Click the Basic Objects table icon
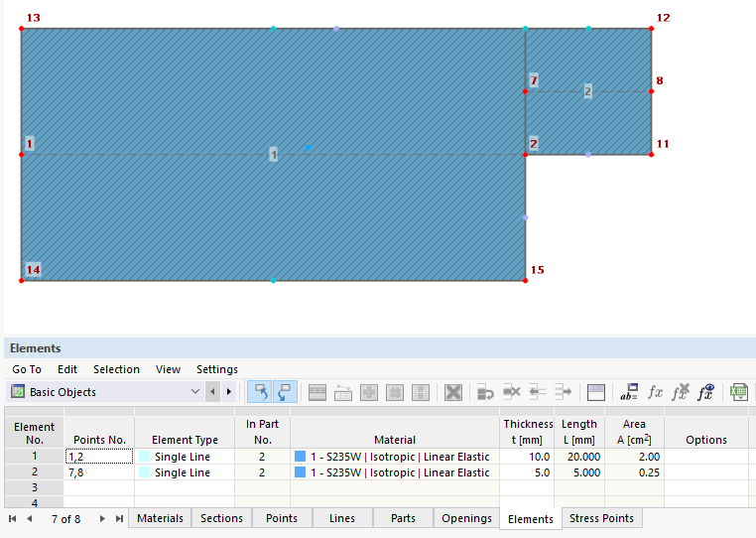 [18, 391]
